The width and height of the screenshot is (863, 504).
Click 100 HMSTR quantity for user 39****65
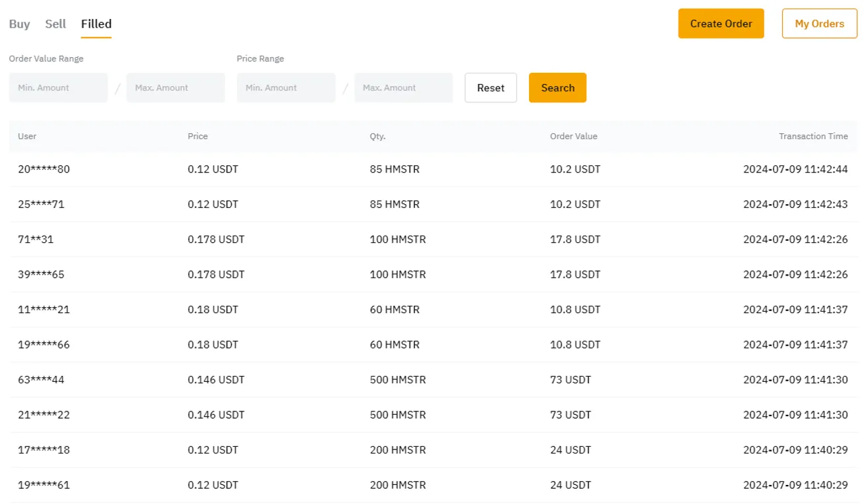tap(398, 274)
